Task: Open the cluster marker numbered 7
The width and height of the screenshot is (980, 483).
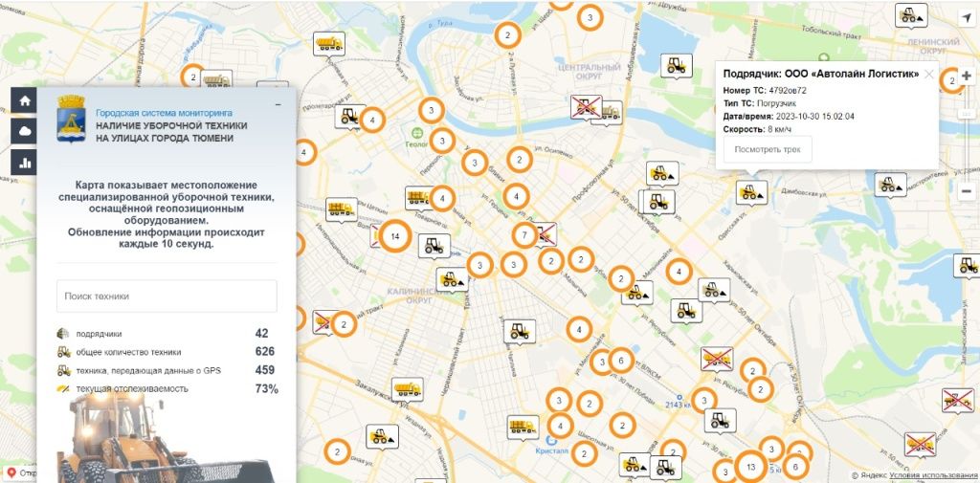Action: click(523, 235)
